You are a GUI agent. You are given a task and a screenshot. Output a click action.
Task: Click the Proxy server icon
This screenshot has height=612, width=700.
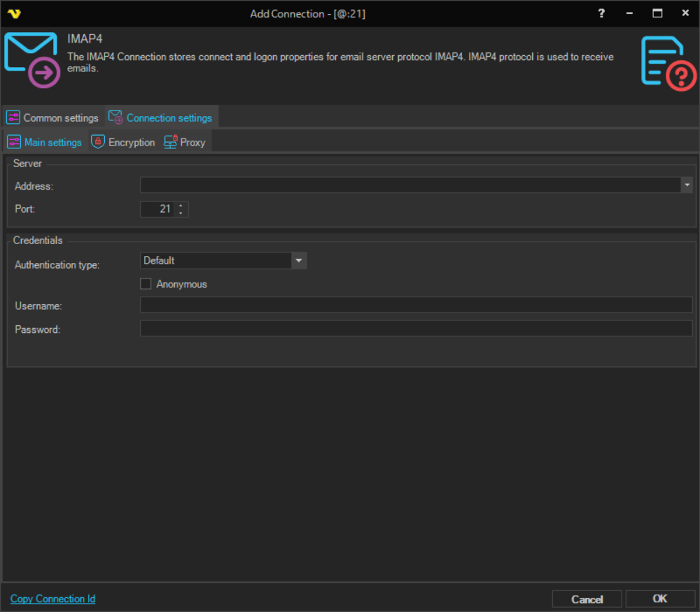pyautogui.click(x=170, y=142)
